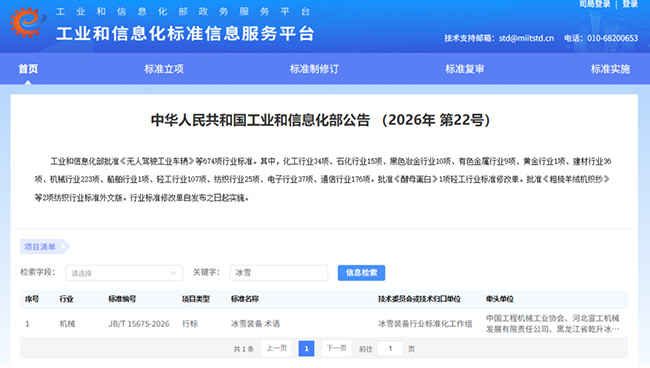Click the 项目类型 column header
The height and width of the screenshot is (368, 650).
point(196,299)
